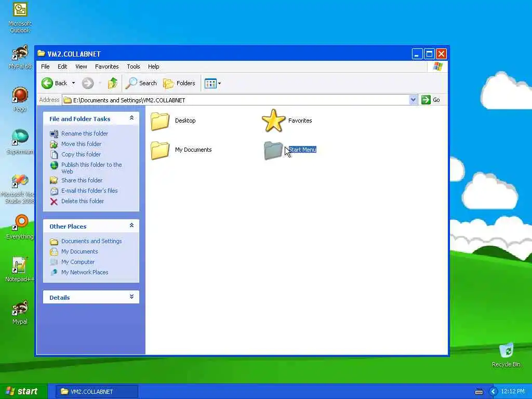Click Copy this folder link
The width and height of the screenshot is (532, 399).
[81, 154]
